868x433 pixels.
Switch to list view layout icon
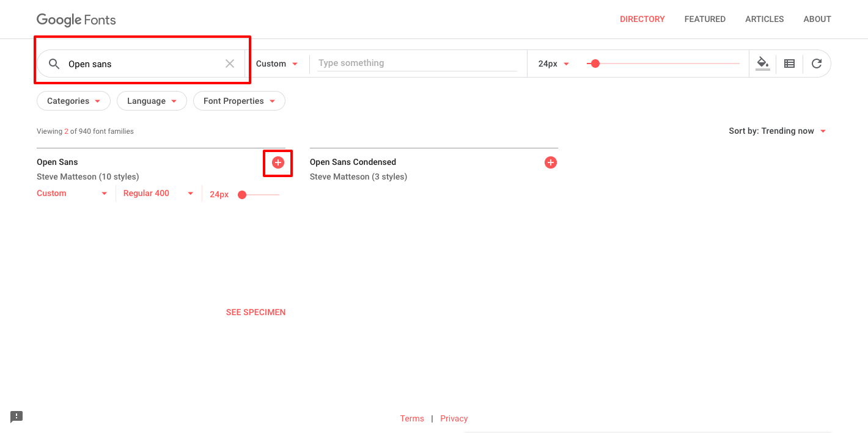789,64
